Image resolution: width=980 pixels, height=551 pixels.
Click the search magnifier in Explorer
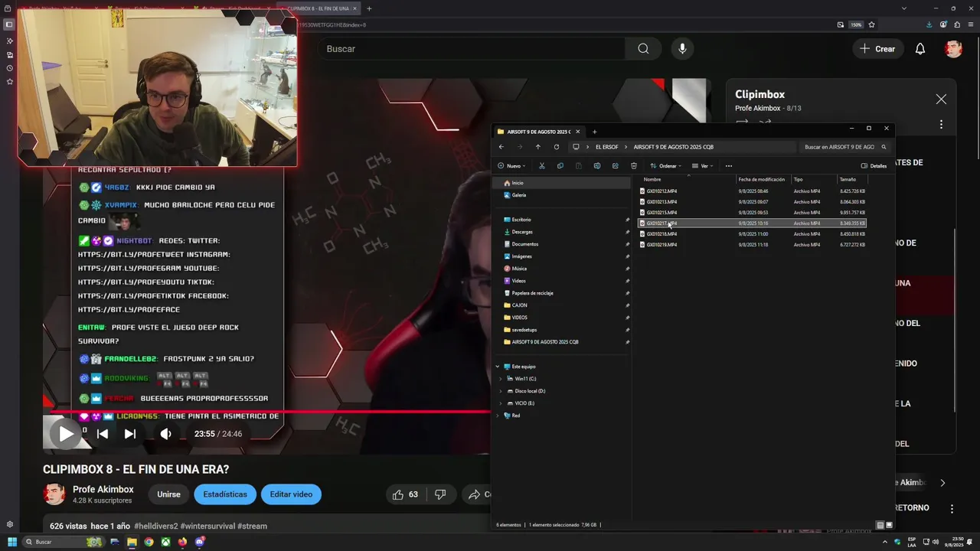tap(884, 147)
